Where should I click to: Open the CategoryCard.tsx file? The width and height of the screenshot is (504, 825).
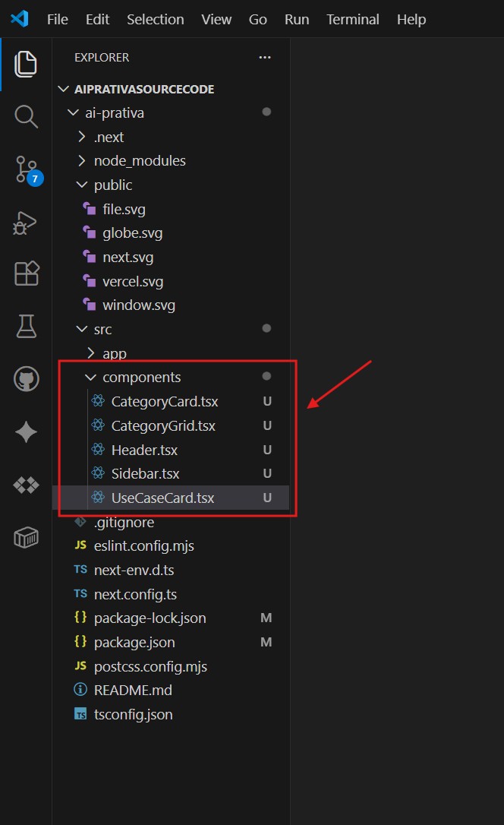point(164,402)
